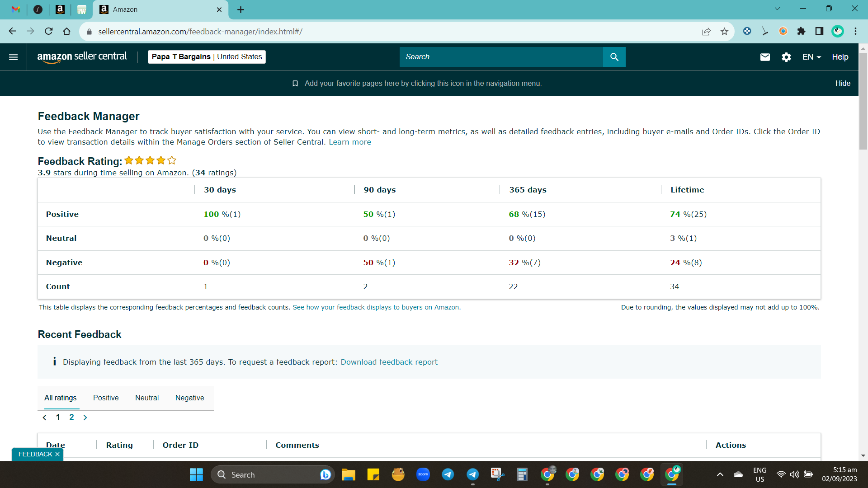The image size is (868, 488).
Task: Open Sticky Notes from taskbar
Action: 373,474
